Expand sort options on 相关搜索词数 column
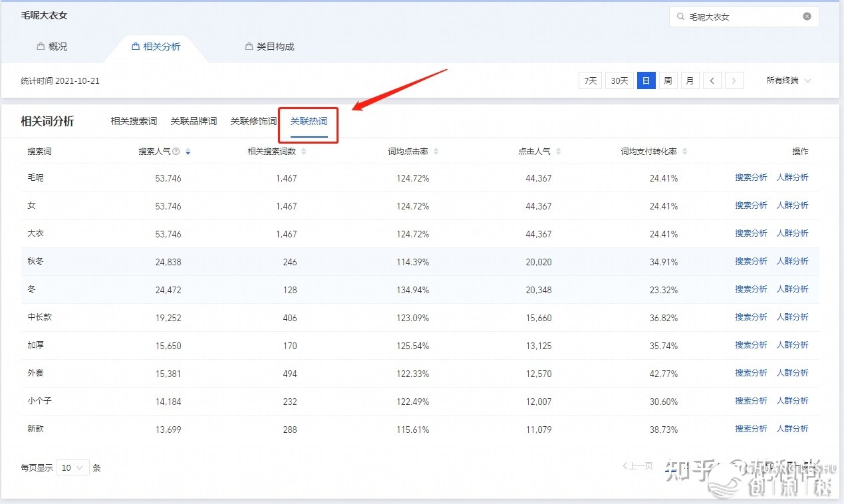This screenshot has width=844, height=504. tap(303, 151)
